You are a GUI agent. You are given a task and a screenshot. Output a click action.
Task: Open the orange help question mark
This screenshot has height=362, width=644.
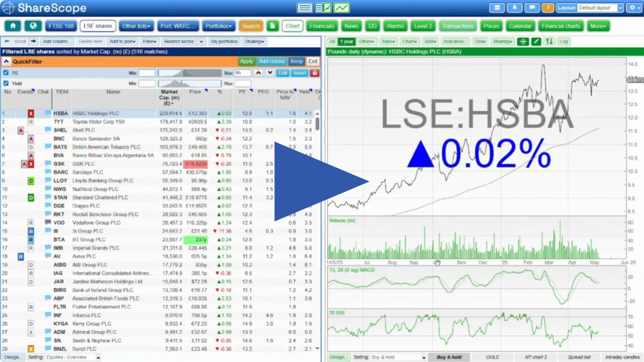pyautogui.click(x=548, y=8)
